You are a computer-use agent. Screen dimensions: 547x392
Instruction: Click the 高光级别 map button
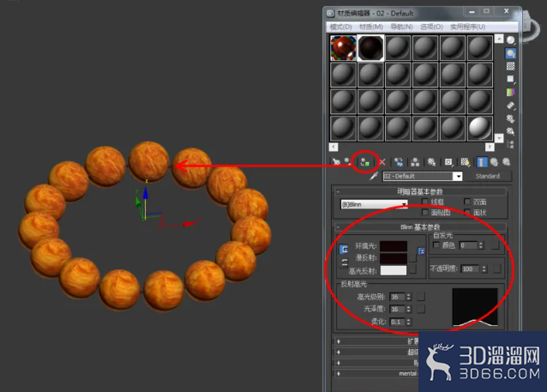coord(421,297)
